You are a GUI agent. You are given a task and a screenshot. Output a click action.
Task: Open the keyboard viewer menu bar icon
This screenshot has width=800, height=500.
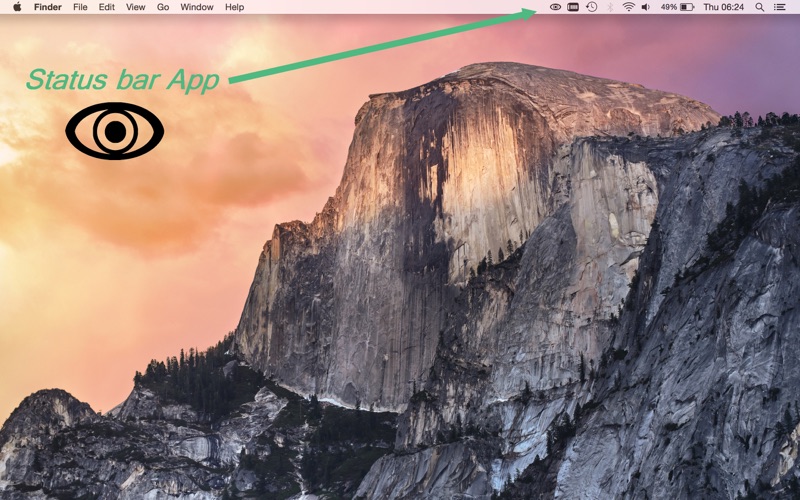coord(573,7)
